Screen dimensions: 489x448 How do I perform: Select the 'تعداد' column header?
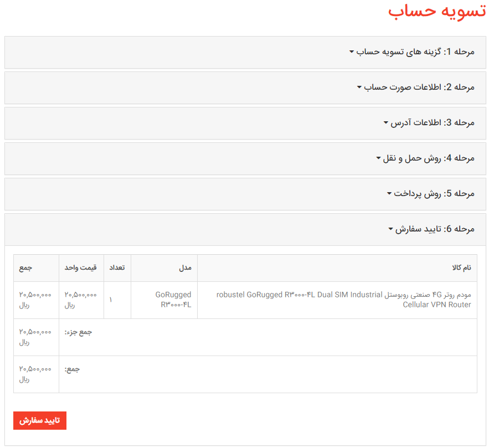(117, 268)
